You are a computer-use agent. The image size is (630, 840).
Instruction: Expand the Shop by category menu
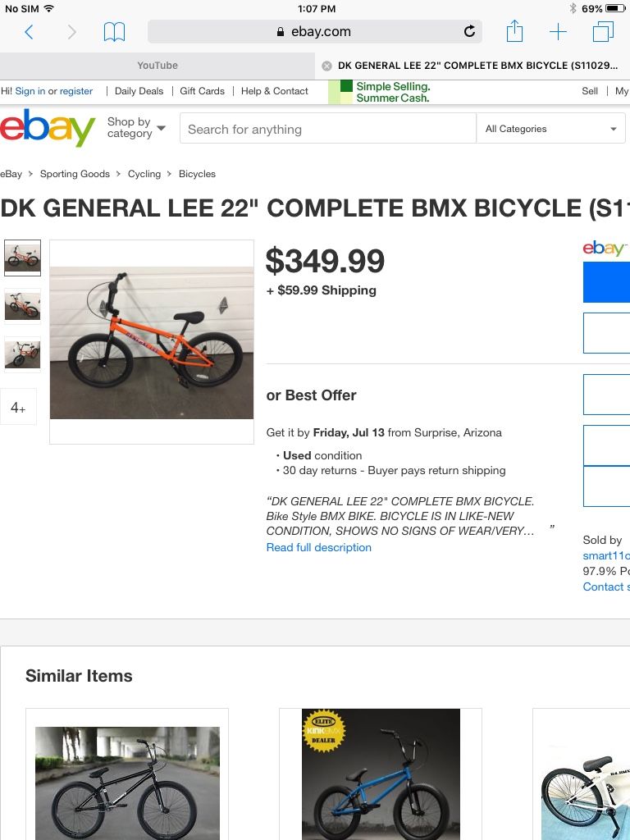click(136, 128)
